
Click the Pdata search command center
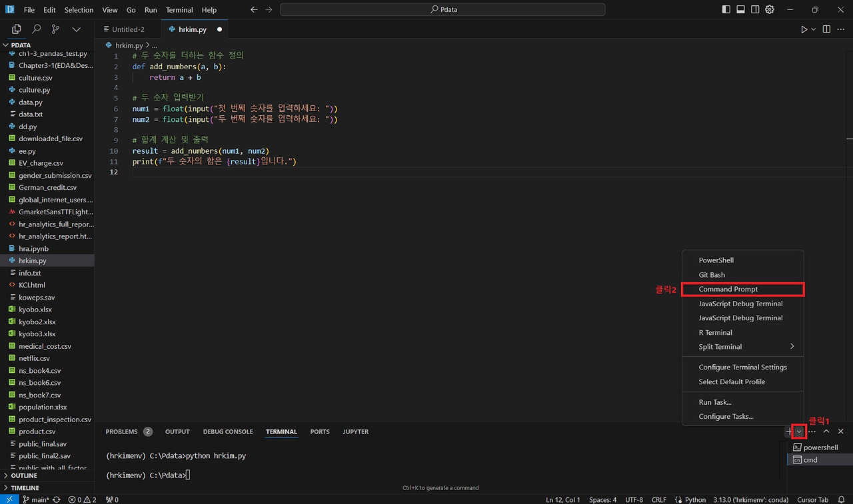tap(442, 10)
